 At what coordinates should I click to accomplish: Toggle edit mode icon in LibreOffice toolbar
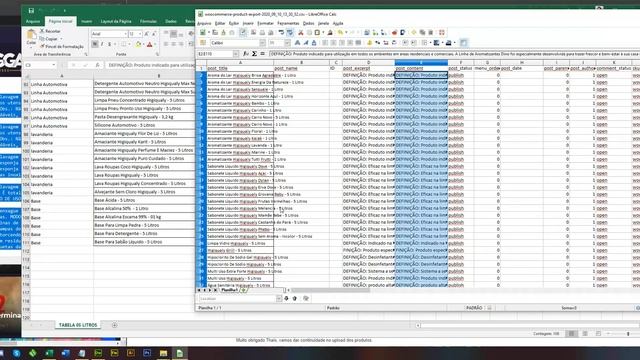243,33
